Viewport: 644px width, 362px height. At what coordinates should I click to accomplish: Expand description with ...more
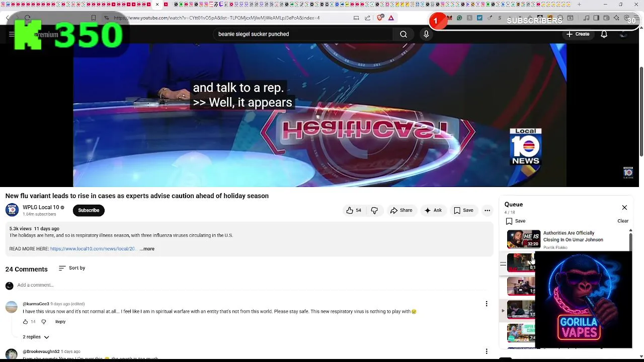pyautogui.click(x=147, y=249)
